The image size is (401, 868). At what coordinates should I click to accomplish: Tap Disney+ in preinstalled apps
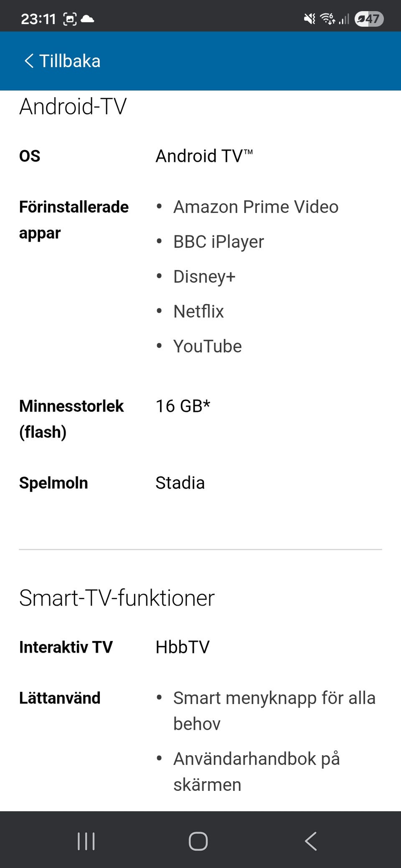click(204, 277)
